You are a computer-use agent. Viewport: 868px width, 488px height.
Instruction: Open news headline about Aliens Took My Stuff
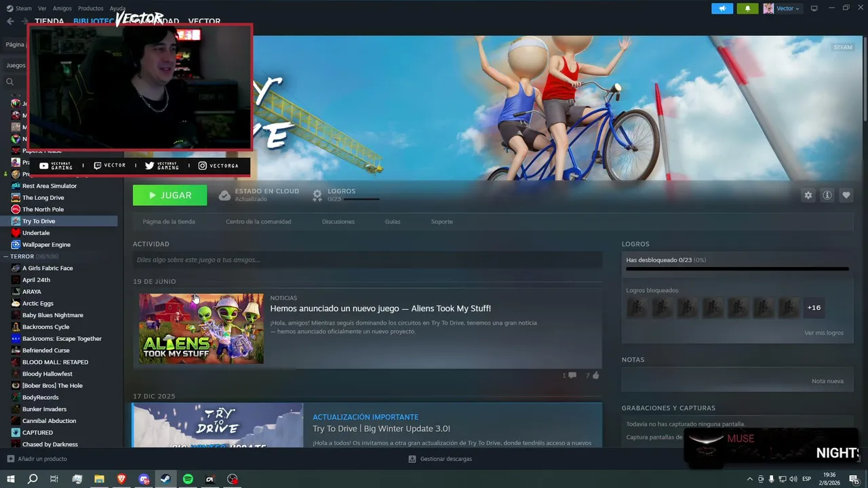pyautogui.click(x=380, y=308)
